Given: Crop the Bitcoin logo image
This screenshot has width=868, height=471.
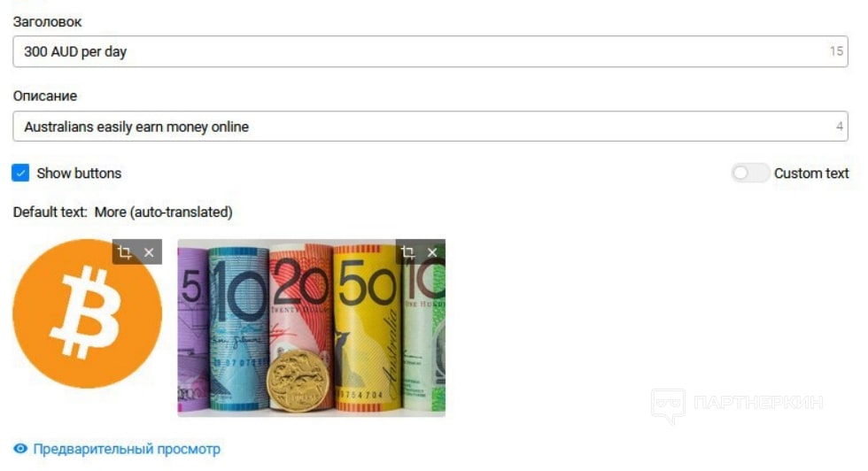Looking at the screenshot, I should 125,252.
